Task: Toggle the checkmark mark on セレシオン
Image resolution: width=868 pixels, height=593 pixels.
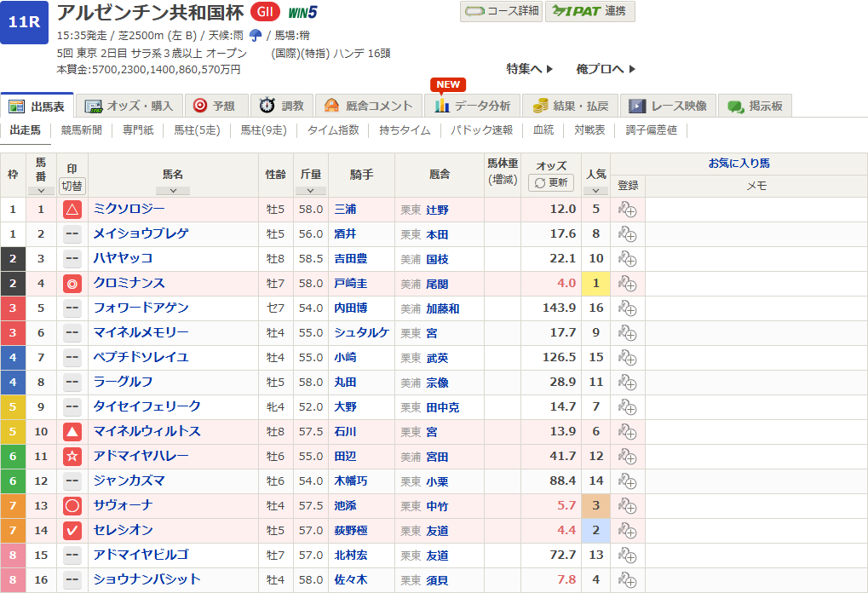Action: [72, 531]
